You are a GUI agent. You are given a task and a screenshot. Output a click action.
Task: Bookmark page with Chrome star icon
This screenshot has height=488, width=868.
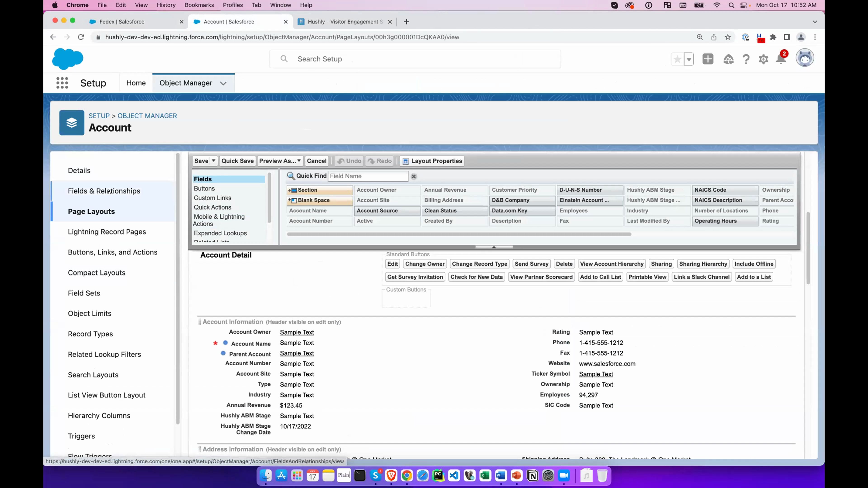pyautogui.click(x=728, y=37)
